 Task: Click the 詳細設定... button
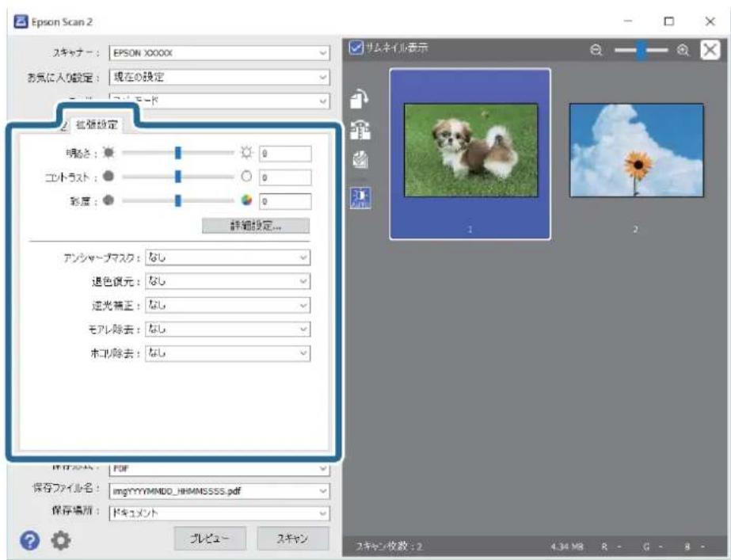click(x=256, y=226)
